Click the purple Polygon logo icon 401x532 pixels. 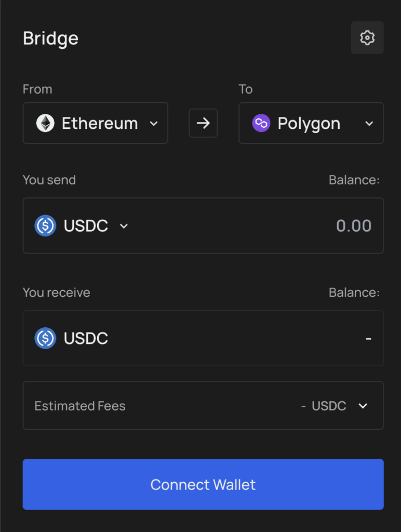[261, 123]
